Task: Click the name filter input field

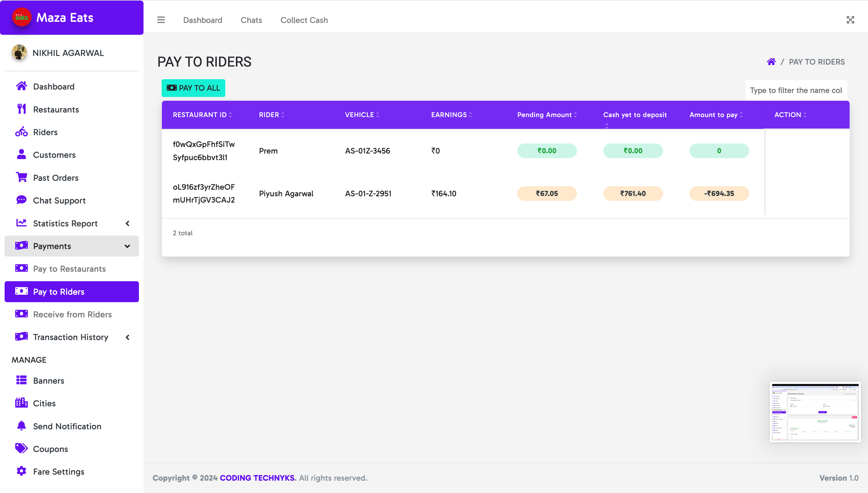Action: 797,90
